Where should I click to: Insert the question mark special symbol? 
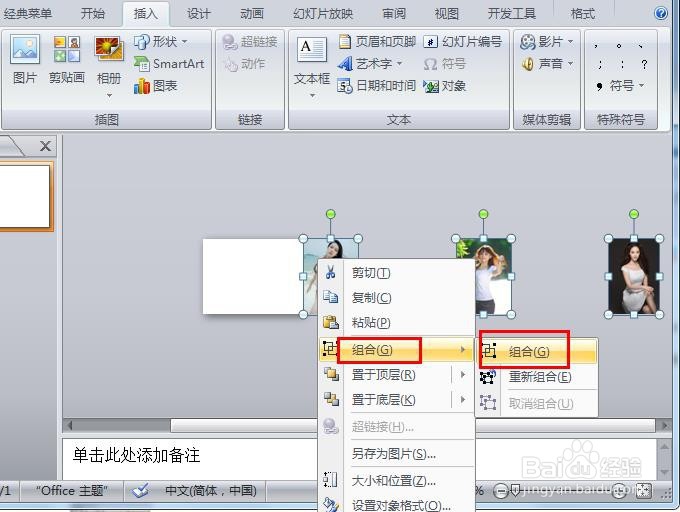pyautogui.click(x=644, y=65)
